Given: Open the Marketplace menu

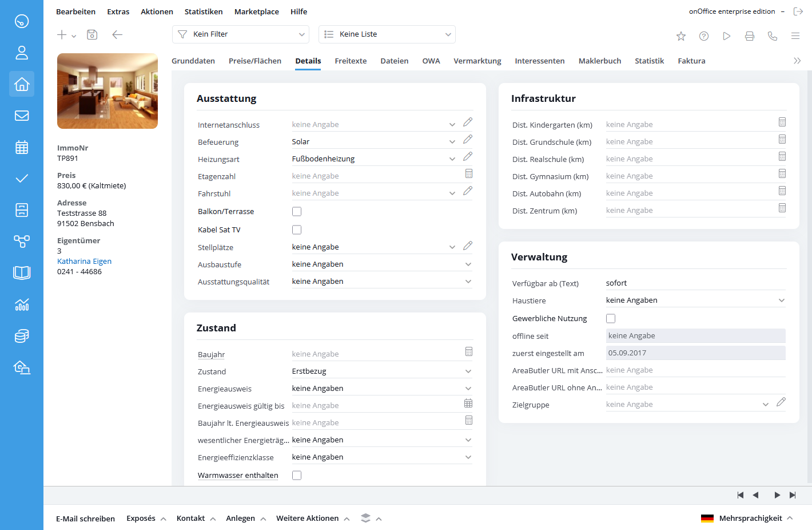Looking at the screenshot, I should pos(257,11).
